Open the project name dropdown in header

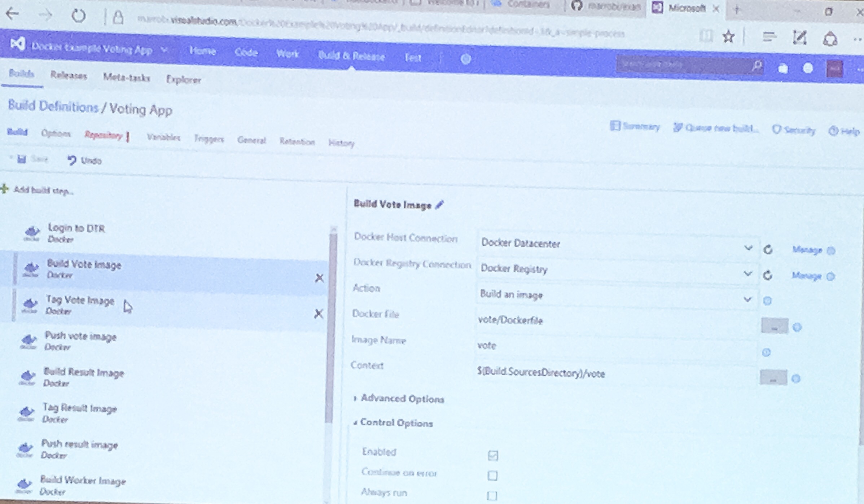pyautogui.click(x=164, y=50)
